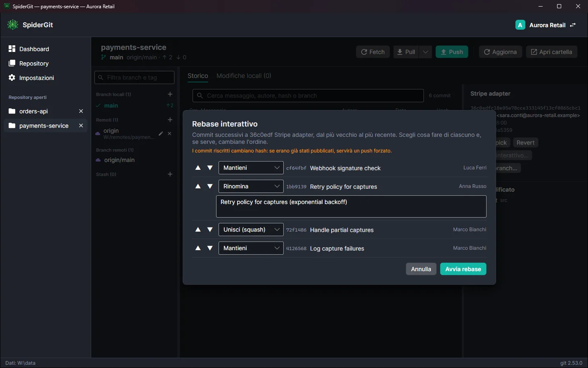Add a new local branch

(170, 94)
